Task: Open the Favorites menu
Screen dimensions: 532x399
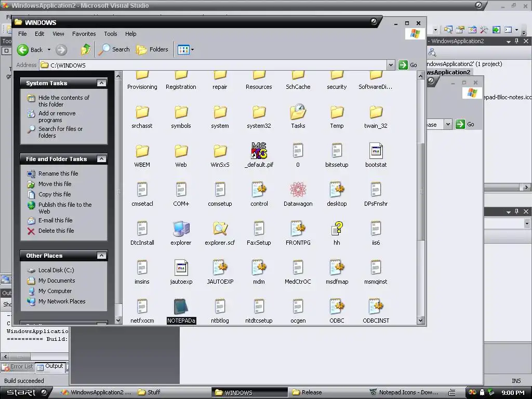Action: click(84, 34)
